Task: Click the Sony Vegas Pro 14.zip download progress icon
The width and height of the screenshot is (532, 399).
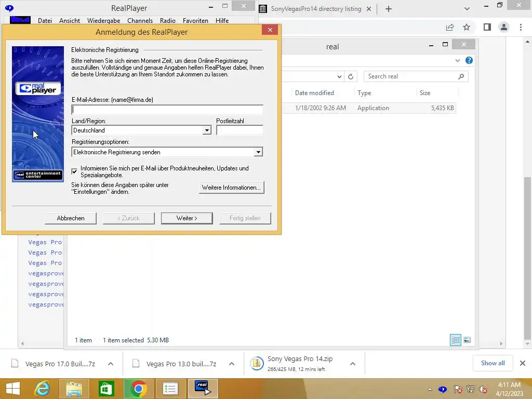Action: tap(257, 363)
